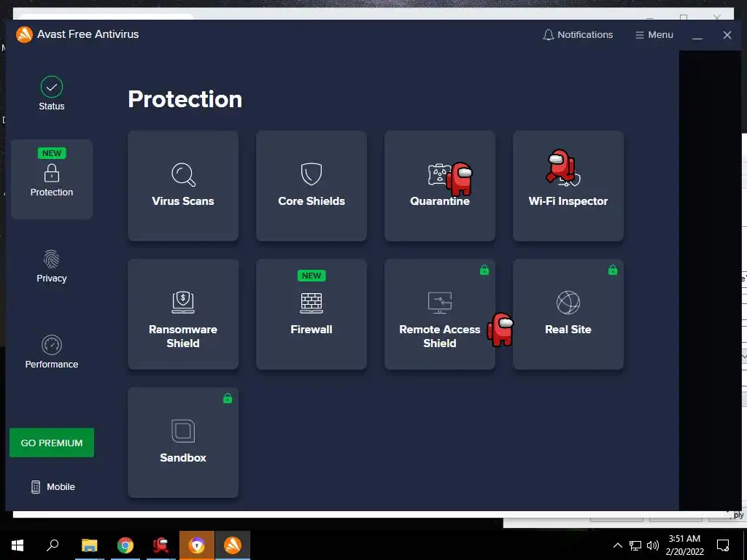Open the Virus Scans tile
Viewport: 747px width, 560px height.
tap(183, 186)
